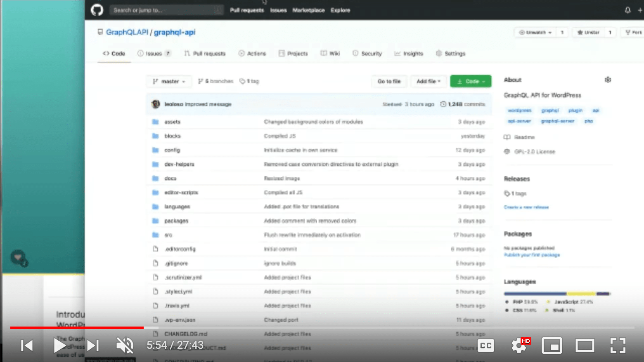Click the notifications bell icon

[x=627, y=10]
